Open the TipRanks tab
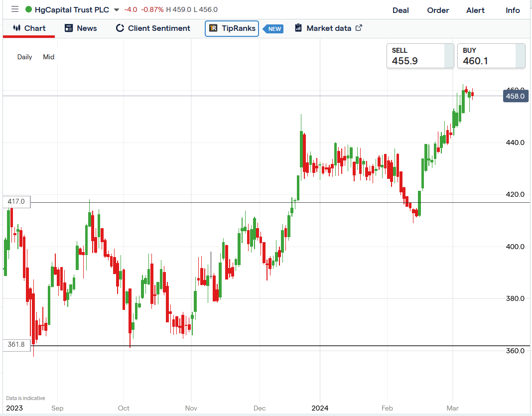The height and width of the screenshot is (416, 532). (232, 28)
